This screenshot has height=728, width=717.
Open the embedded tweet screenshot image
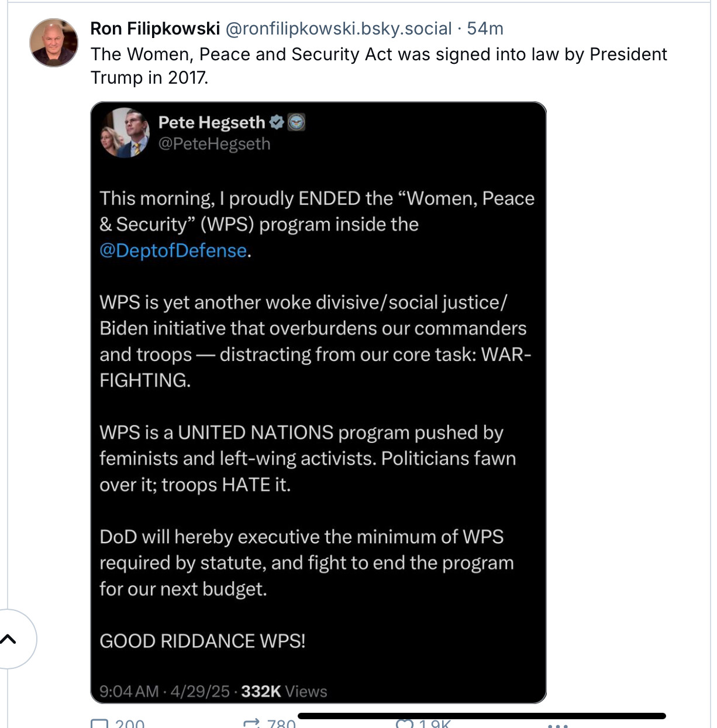pos(319,403)
